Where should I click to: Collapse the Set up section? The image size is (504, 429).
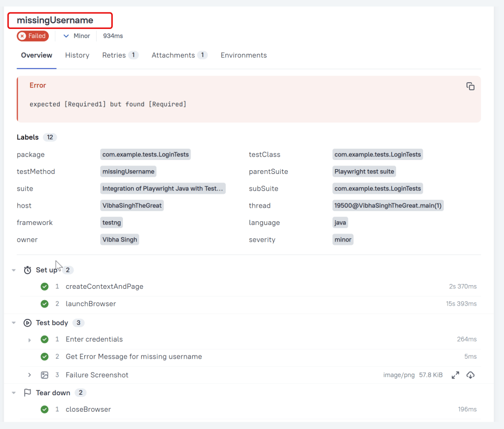pyautogui.click(x=14, y=270)
